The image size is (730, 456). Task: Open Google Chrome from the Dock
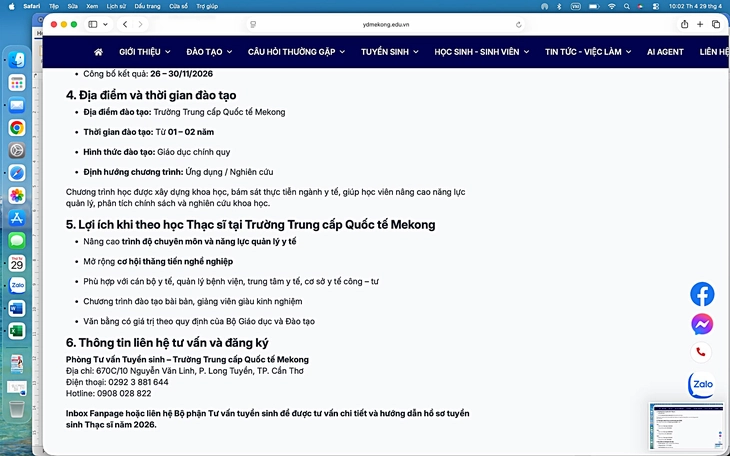click(x=17, y=128)
